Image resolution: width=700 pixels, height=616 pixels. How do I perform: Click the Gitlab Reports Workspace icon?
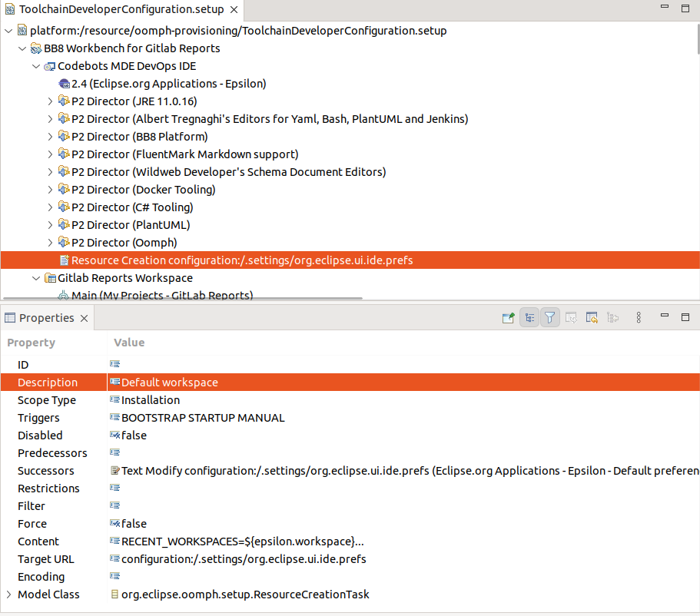click(x=50, y=277)
